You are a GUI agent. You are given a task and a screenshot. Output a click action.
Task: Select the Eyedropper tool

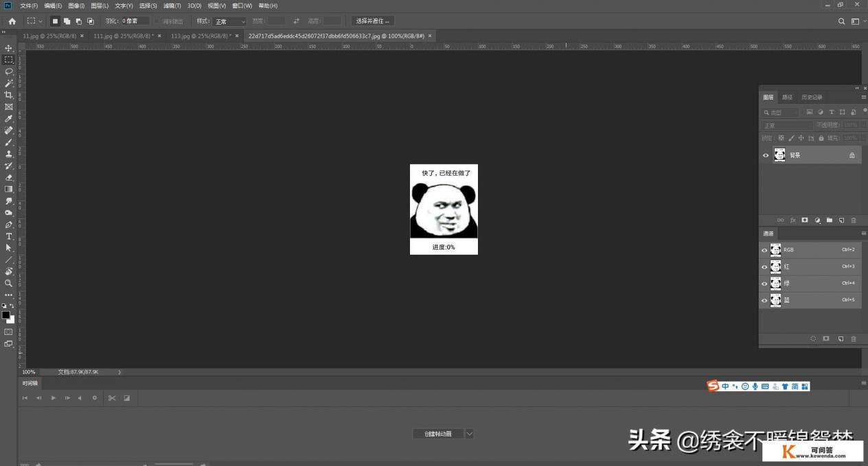[x=8, y=119]
